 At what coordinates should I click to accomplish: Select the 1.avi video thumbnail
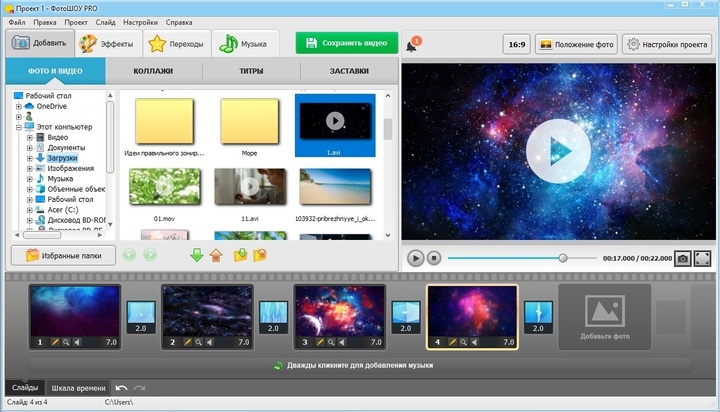pos(335,125)
